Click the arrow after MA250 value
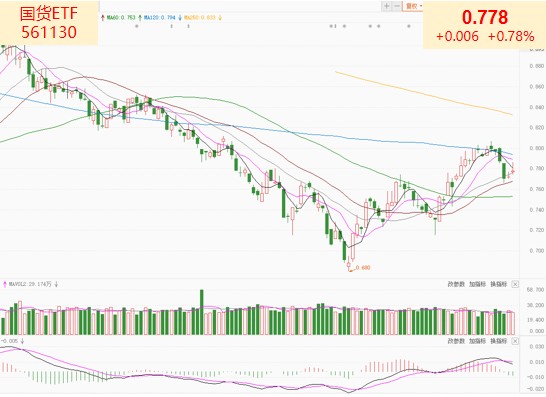Viewport: 546px width, 397px height. (220, 17)
